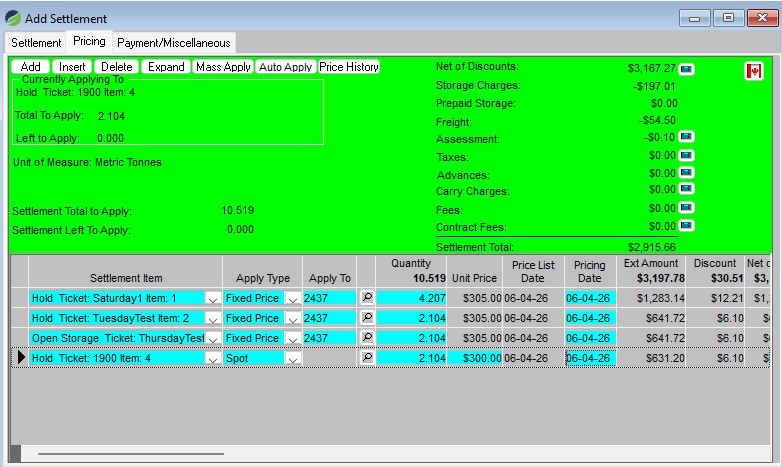Open details icon beside Advances amount

click(x=686, y=173)
